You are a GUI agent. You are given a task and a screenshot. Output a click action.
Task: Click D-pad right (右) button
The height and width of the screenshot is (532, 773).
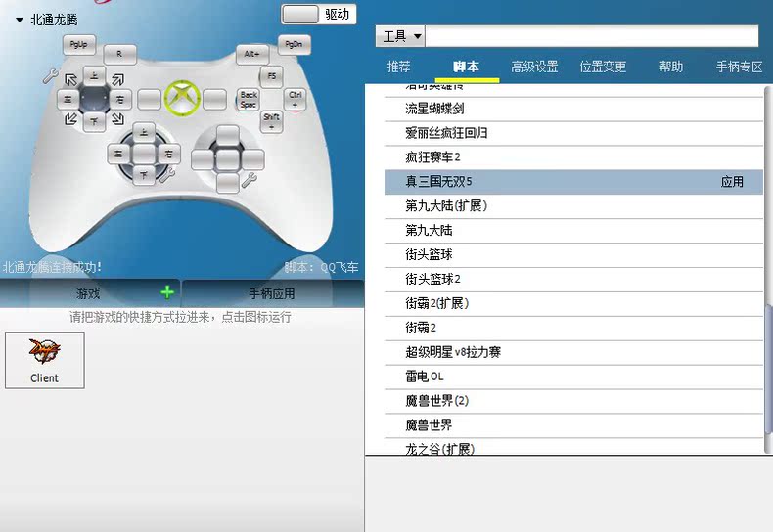(119, 100)
